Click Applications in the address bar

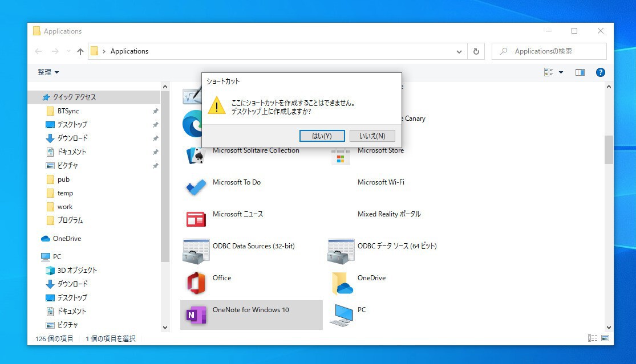tap(129, 51)
